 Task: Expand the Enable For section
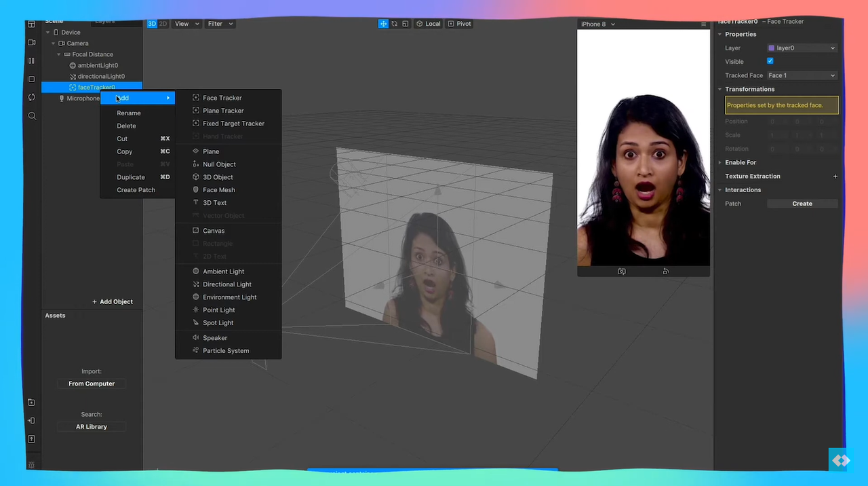coord(720,163)
